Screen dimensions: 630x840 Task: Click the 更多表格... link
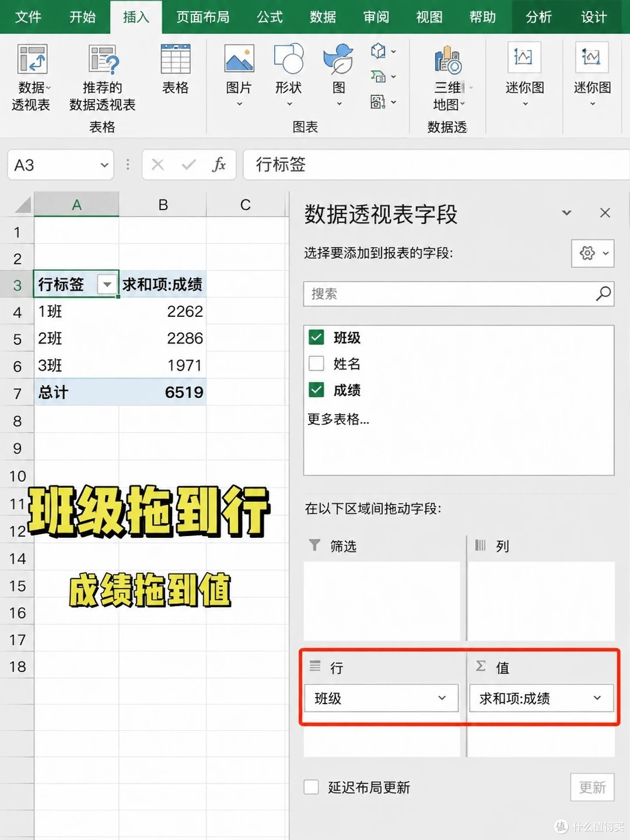[x=338, y=419]
